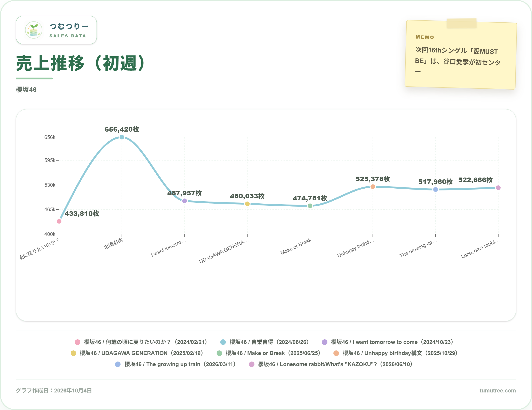
Task: Click the x-axis label Lonesome rabbi…
Action: [x=480, y=249]
